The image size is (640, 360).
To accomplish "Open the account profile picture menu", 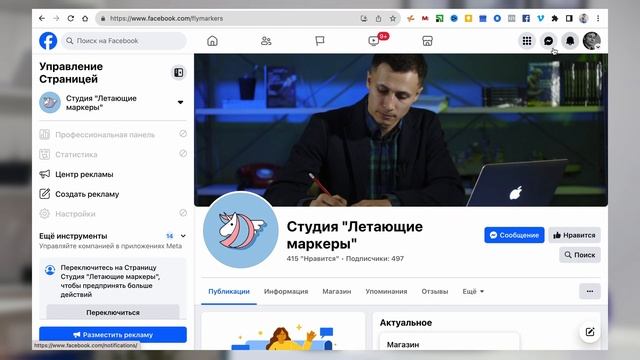I will click(x=591, y=41).
